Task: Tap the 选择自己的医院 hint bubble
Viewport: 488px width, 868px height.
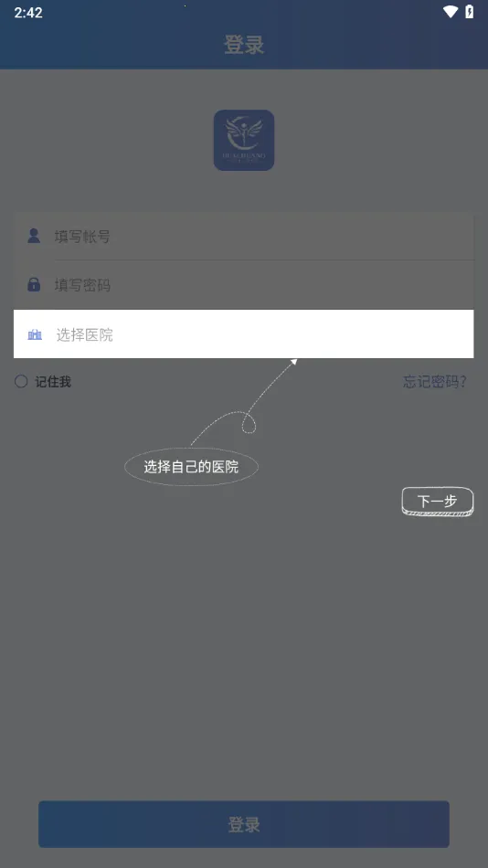Action: click(x=191, y=467)
